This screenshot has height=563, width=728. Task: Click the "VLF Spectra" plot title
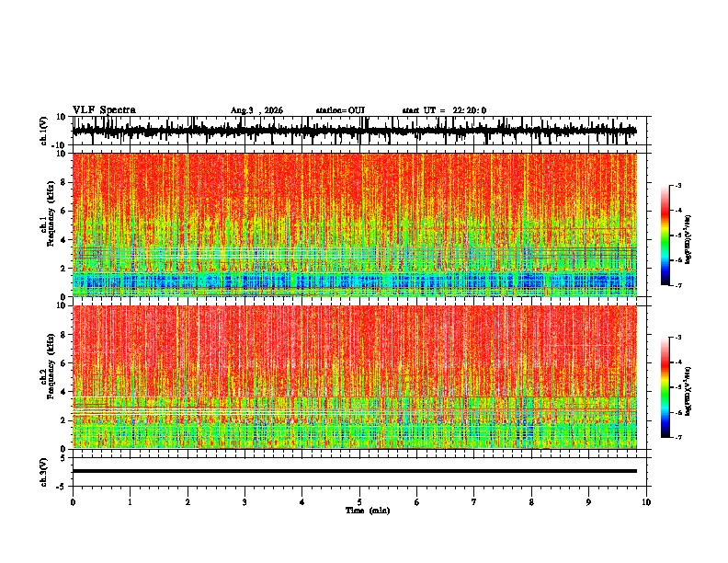[x=104, y=109]
